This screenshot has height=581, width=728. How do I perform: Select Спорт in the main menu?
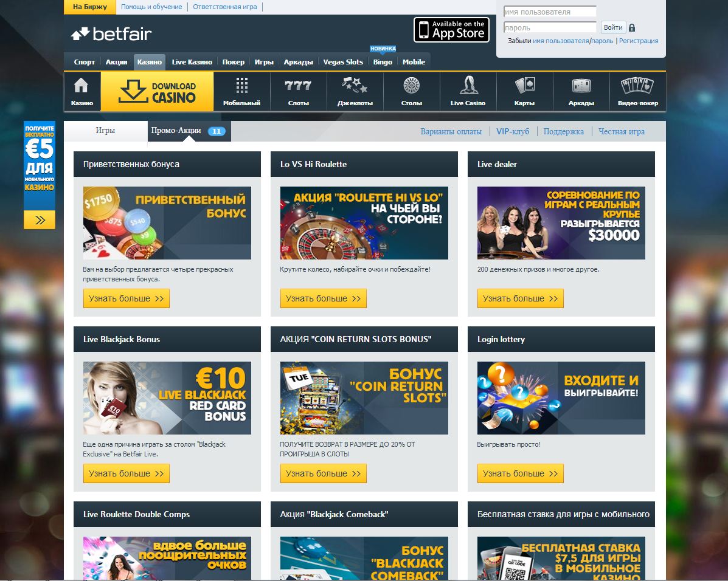85,62
